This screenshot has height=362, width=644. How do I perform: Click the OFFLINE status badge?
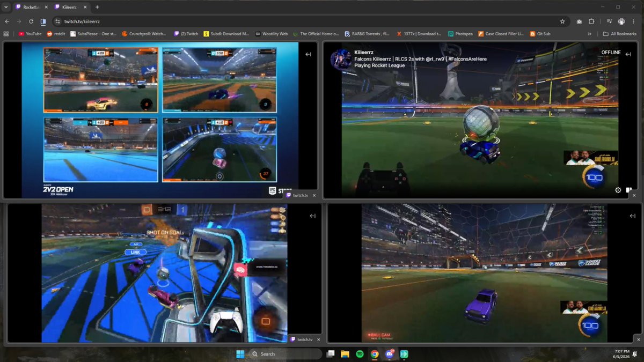pos(611,53)
